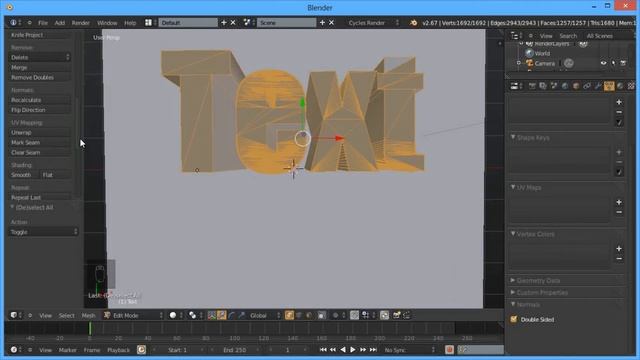640x360 pixels.
Task: Click OpenGL render active viewport icon
Action: pos(396,315)
